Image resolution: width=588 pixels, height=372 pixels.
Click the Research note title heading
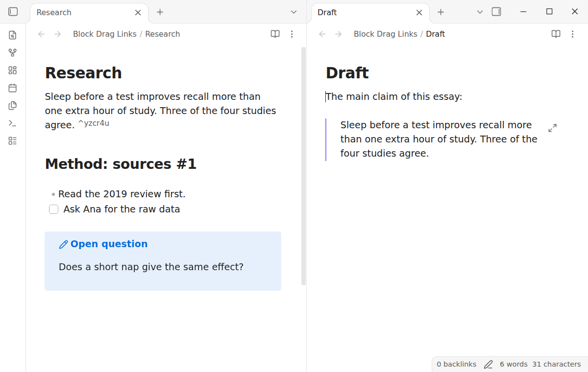click(83, 72)
